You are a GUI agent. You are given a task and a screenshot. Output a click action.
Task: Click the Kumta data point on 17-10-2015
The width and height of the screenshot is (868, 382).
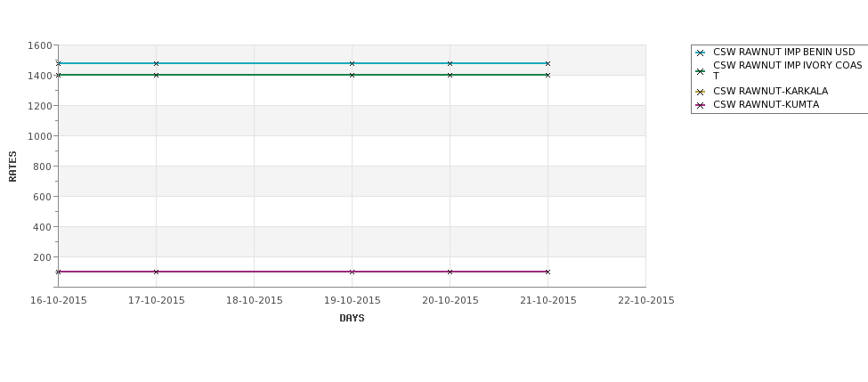[156, 272]
